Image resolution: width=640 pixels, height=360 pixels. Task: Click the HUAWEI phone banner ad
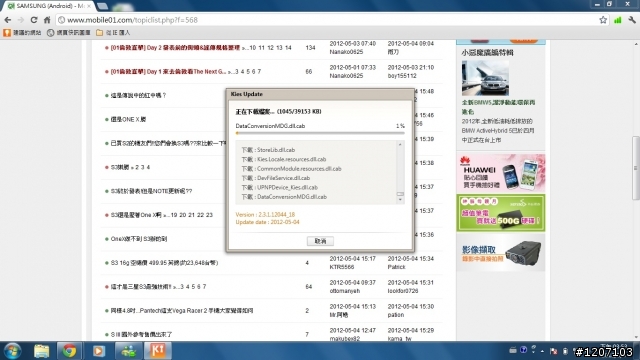point(501,173)
